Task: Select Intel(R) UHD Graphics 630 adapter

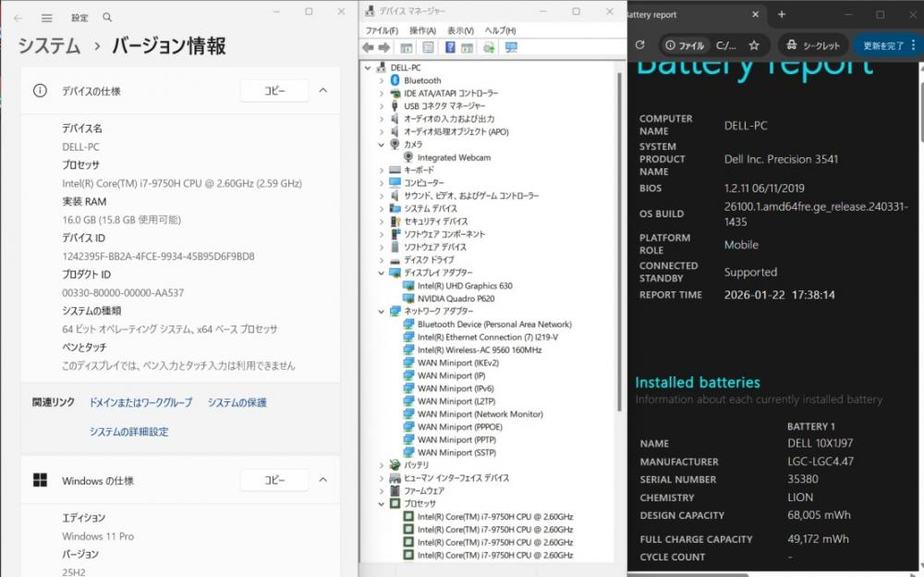Action: click(465, 286)
